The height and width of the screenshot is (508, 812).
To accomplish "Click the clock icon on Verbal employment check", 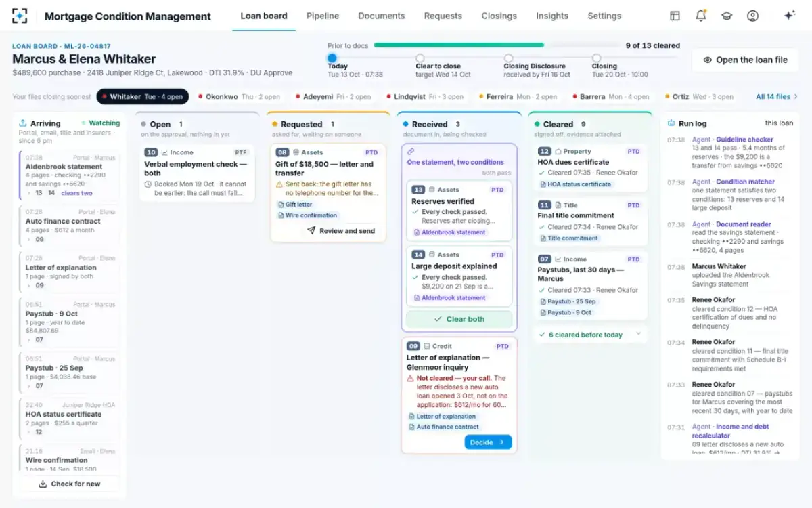I will click(x=148, y=184).
